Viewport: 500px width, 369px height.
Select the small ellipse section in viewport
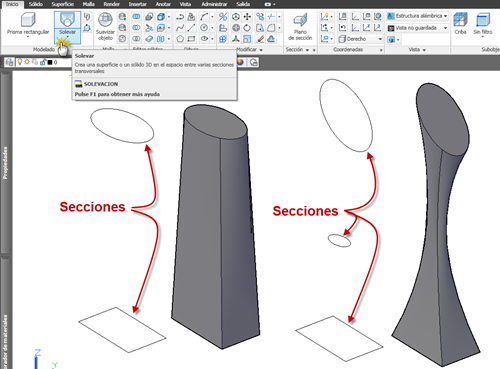[339, 240]
